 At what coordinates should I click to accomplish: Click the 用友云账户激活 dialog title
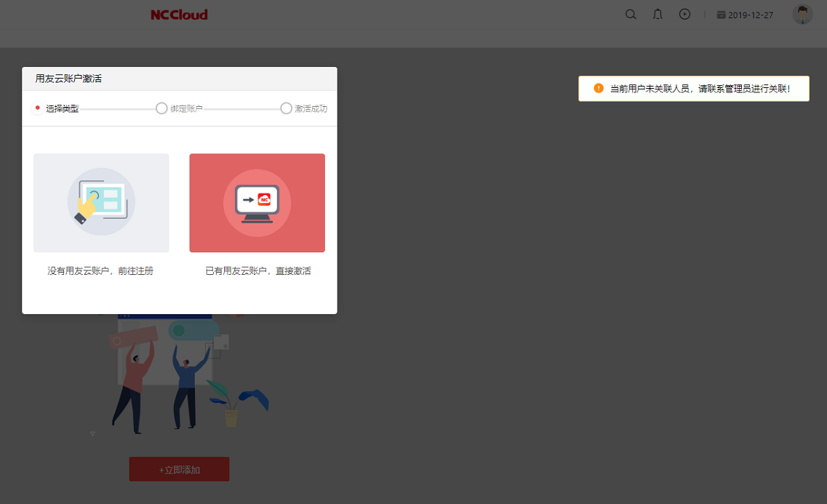click(68, 79)
